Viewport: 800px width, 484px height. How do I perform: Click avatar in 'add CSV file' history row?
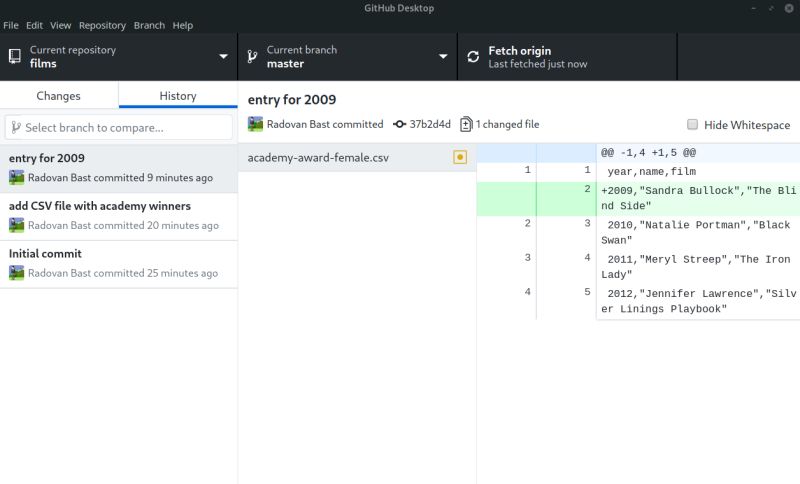coord(16,225)
